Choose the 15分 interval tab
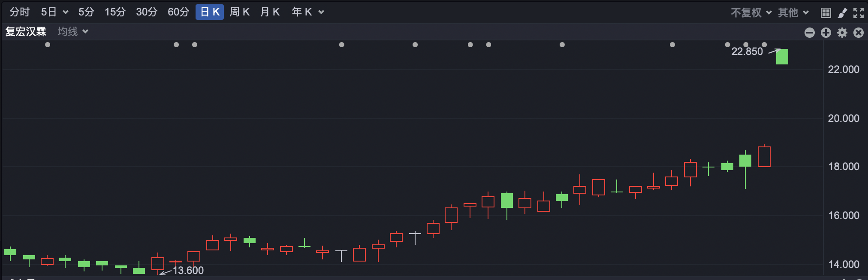This screenshot has width=868, height=280. coord(115,12)
